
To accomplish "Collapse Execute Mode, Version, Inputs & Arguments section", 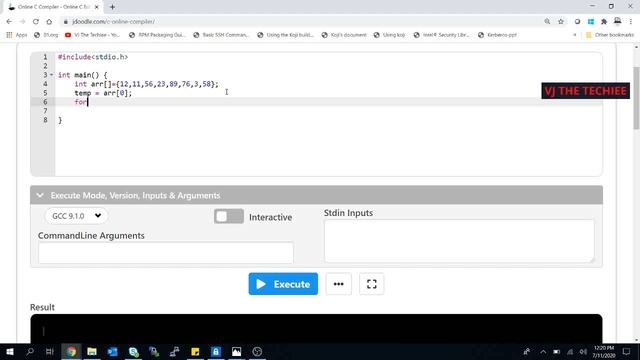I will [40, 196].
